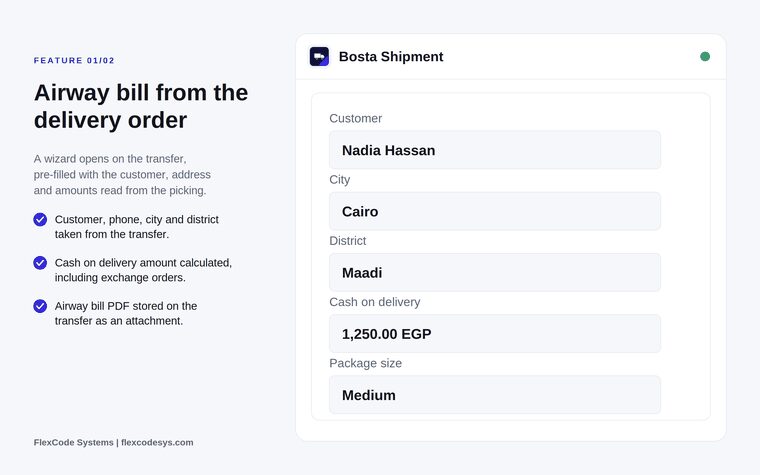760x475 pixels.
Task: Click the Bosta Shipment truck icon
Action: coord(319,57)
